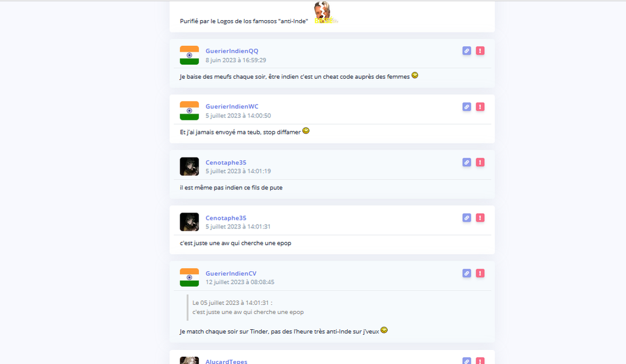The image size is (626, 364).
Task: Click GuerierIndienQQ's India flag avatar
Action: point(190,56)
